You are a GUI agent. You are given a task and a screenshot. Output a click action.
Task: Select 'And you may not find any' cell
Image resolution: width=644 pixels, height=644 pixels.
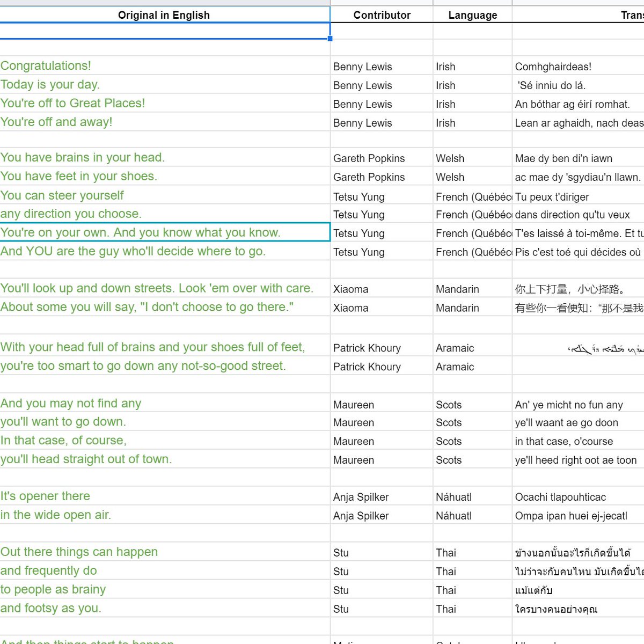[x=164, y=403]
